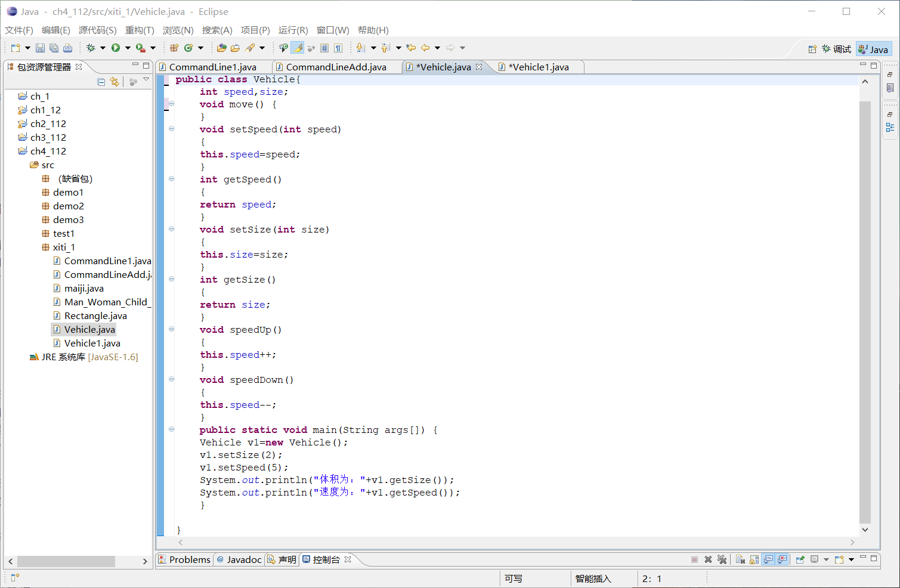Open the Back navigation history dropdown
This screenshot has width=900, height=588.
coord(437,48)
